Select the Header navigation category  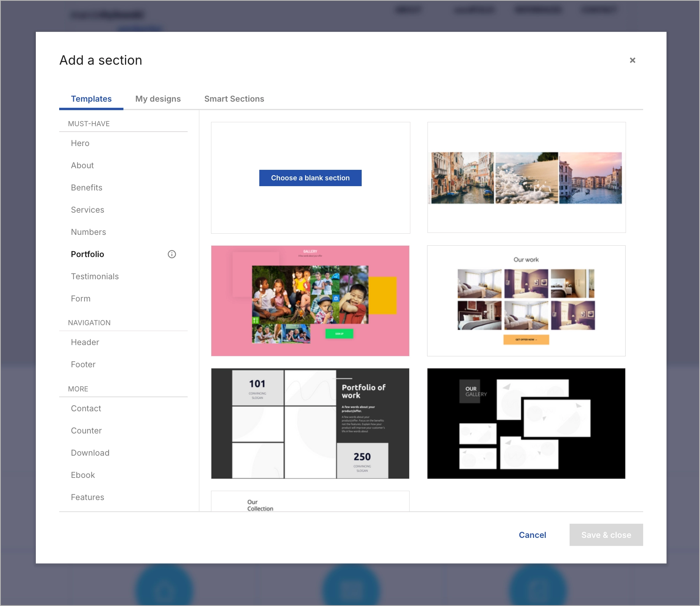pyautogui.click(x=84, y=342)
